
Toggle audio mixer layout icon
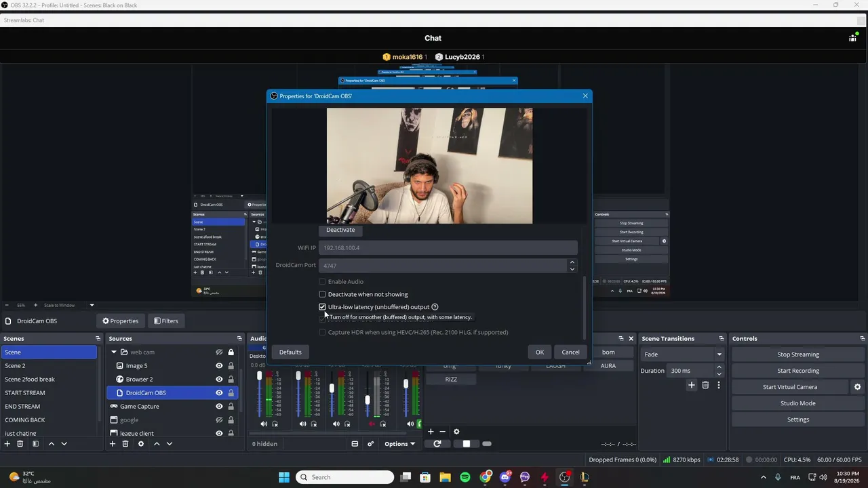click(355, 444)
